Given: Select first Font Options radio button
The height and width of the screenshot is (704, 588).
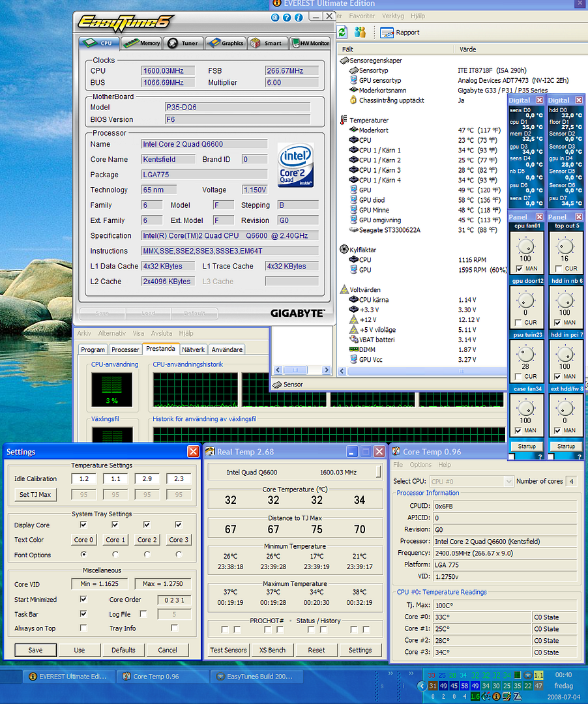Looking at the screenshot, I should click(83, 555).
